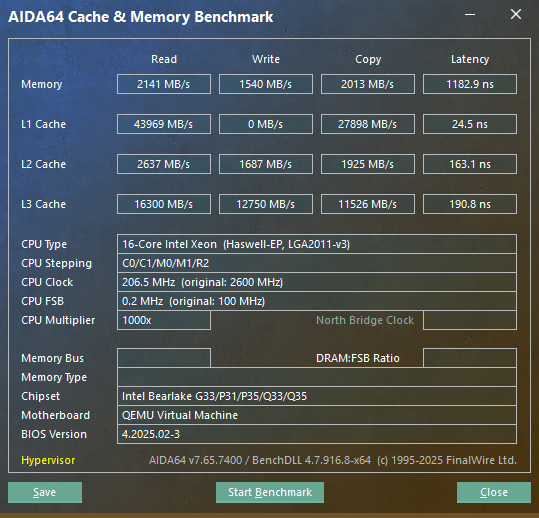Click the Latency column header
The width and height of the screenshot is (539, 518).
tap(470, 59)
